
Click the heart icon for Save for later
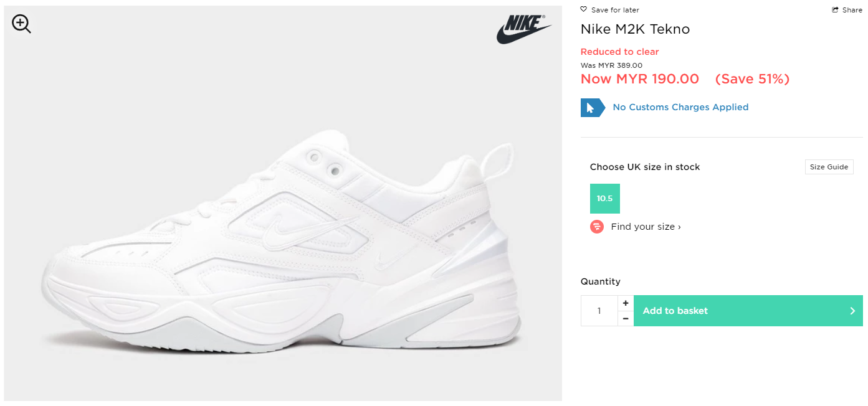(584, 9)
